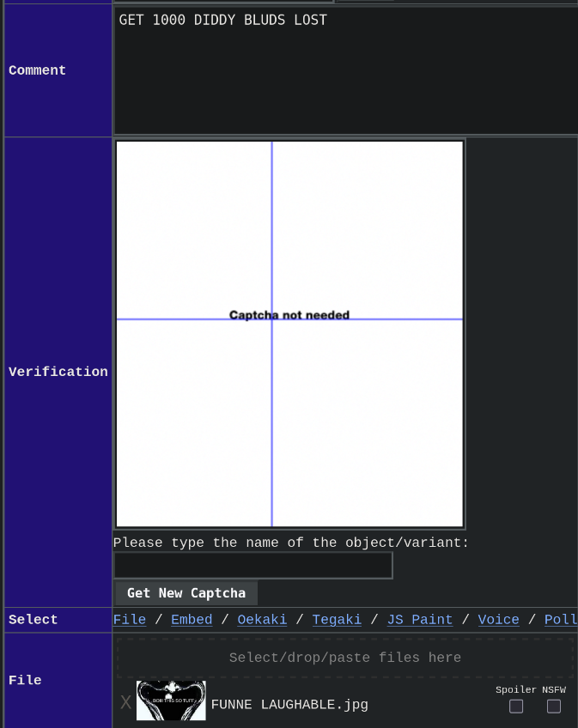
Task: Open the FUNNE LAUGHABLE.jpg thumbnail preview
Action: click(x=171, y=701)
